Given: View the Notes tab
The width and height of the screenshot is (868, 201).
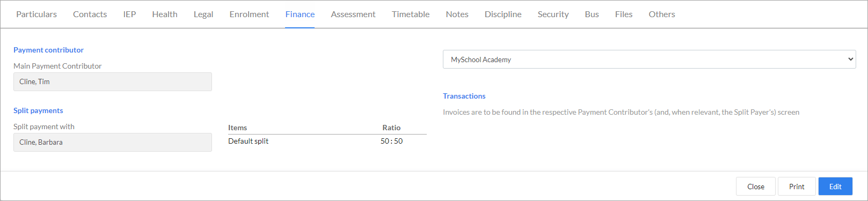Looking at the screenshot, I should 457,14.
